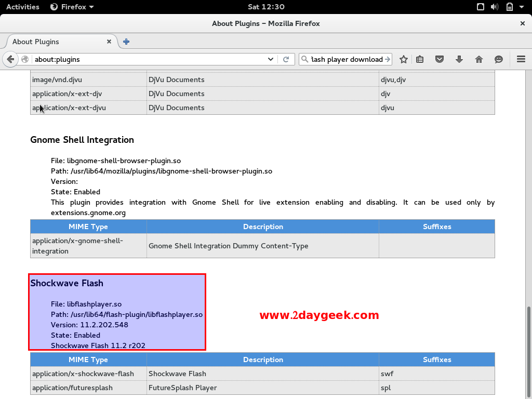Show bookmarks list icon
This screenshot has width=532, height=399.
click(x=420, y=59)
